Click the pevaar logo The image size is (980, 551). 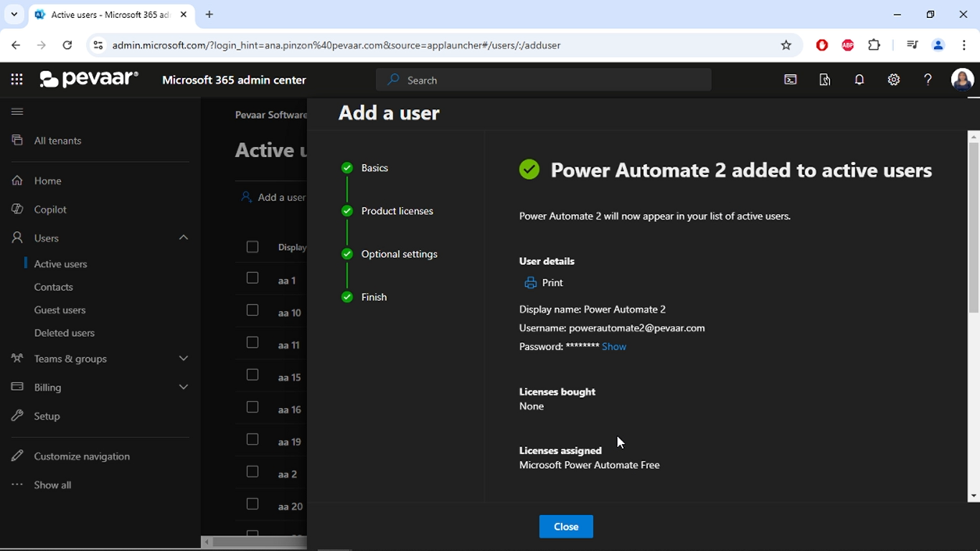(x=89, y=79)
